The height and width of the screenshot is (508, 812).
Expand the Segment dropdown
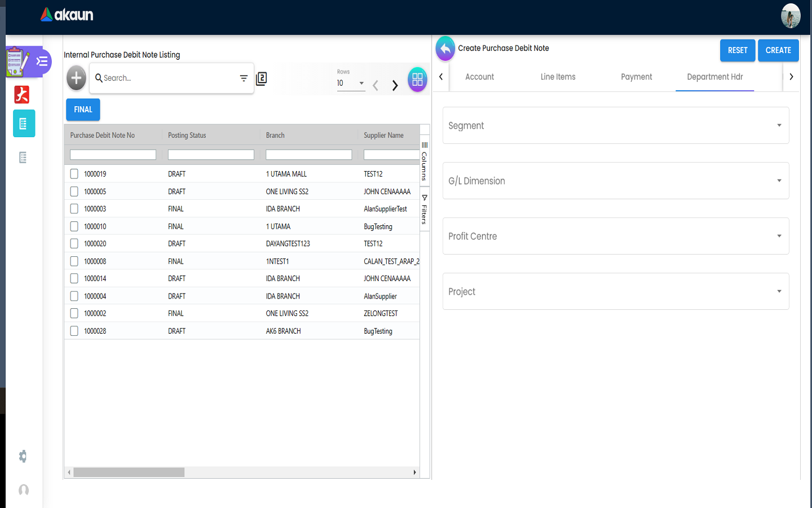(x=615, y=125)
